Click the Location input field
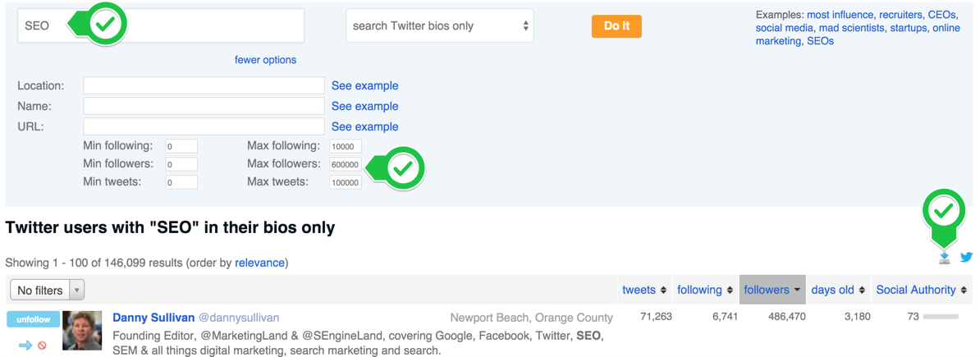The height and width of the screenshot is (357, 980). (204, 85)
